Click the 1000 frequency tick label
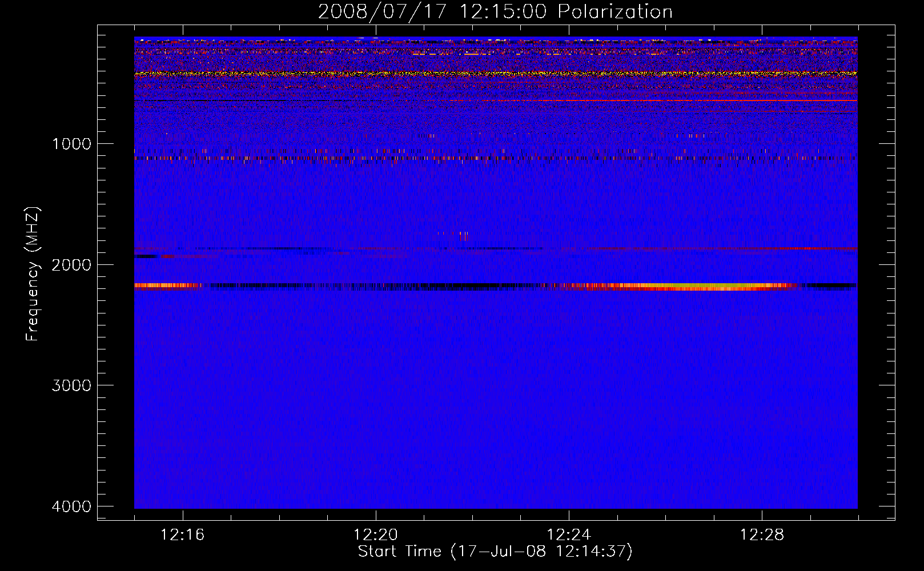The image size is (924, 571). [71, 144]
